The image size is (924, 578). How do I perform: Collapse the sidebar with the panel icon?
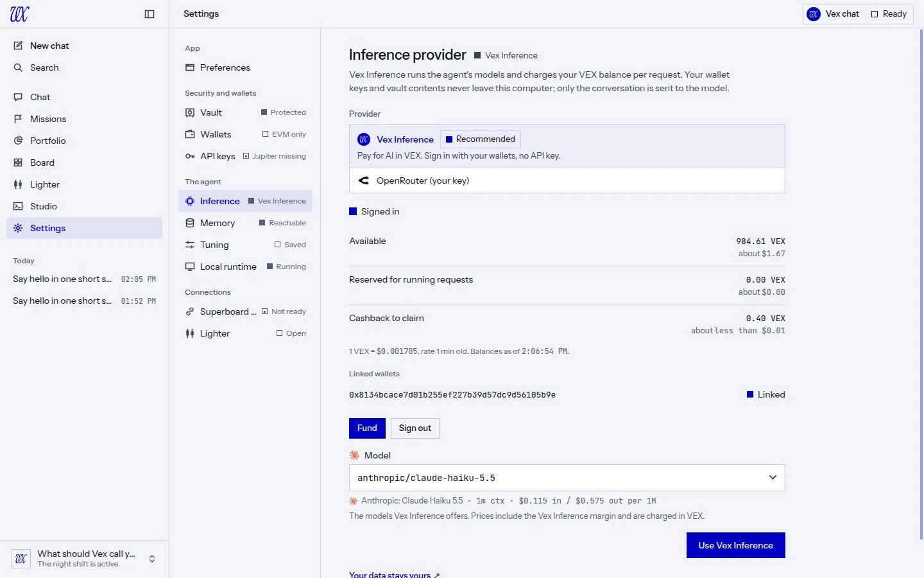[150, 14]
